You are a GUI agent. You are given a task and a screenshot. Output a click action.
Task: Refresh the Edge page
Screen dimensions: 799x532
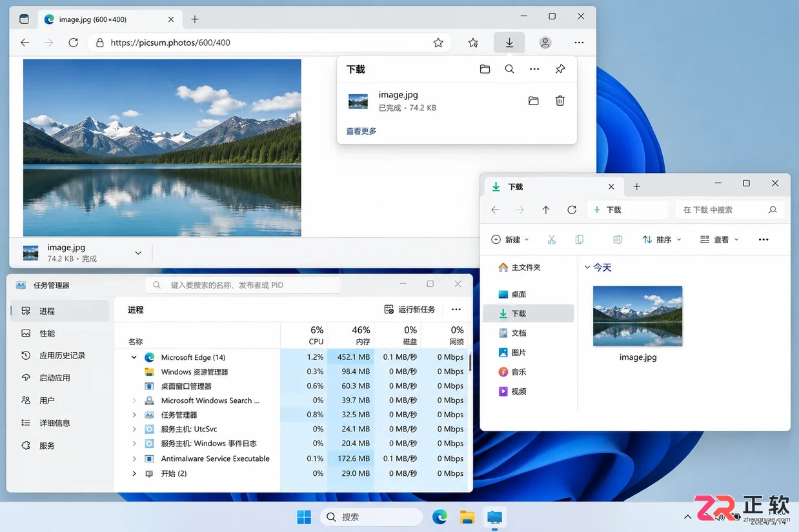74,43
